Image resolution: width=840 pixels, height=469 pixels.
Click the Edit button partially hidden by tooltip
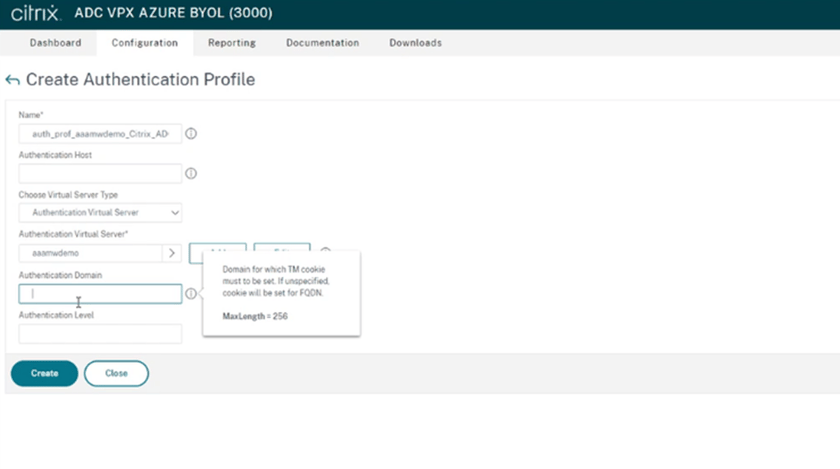coord(282,247)
